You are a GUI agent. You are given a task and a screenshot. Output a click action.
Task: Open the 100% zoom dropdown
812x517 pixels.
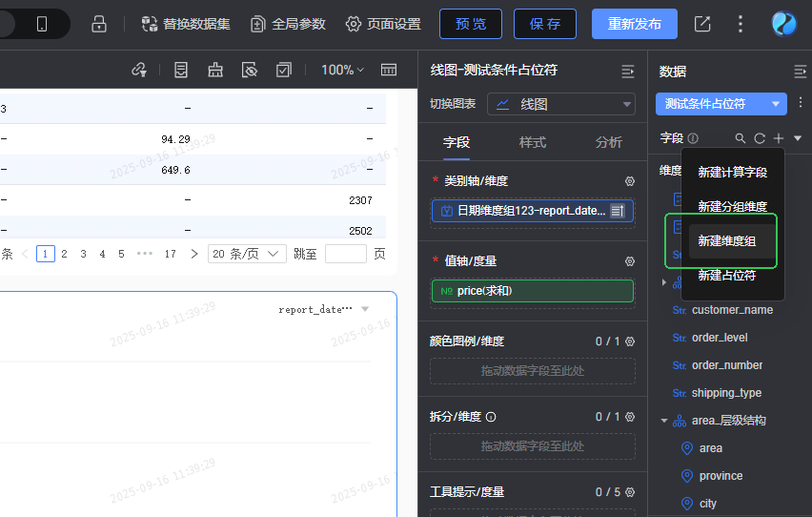(x=342, y=70)
